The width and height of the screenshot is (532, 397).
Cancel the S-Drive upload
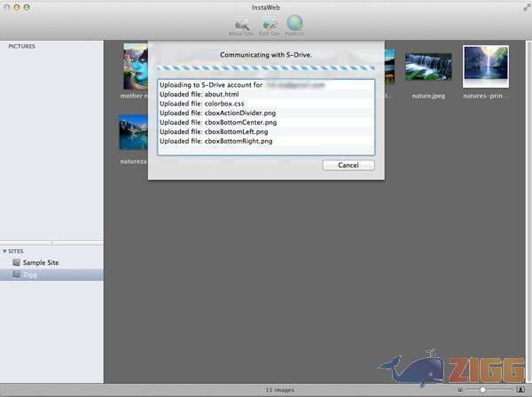348,165
